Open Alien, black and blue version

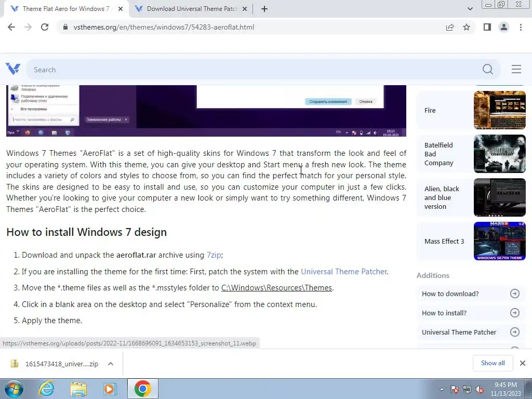[471, 197]
